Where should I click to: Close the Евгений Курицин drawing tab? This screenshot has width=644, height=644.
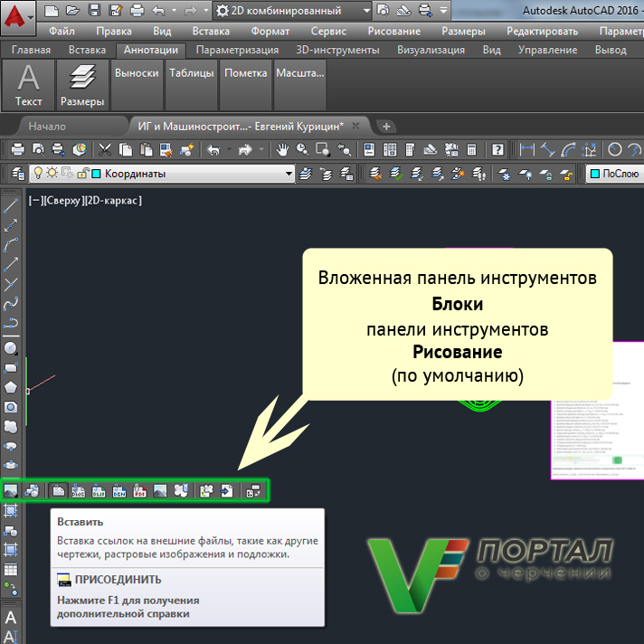(x=355, y=126)
